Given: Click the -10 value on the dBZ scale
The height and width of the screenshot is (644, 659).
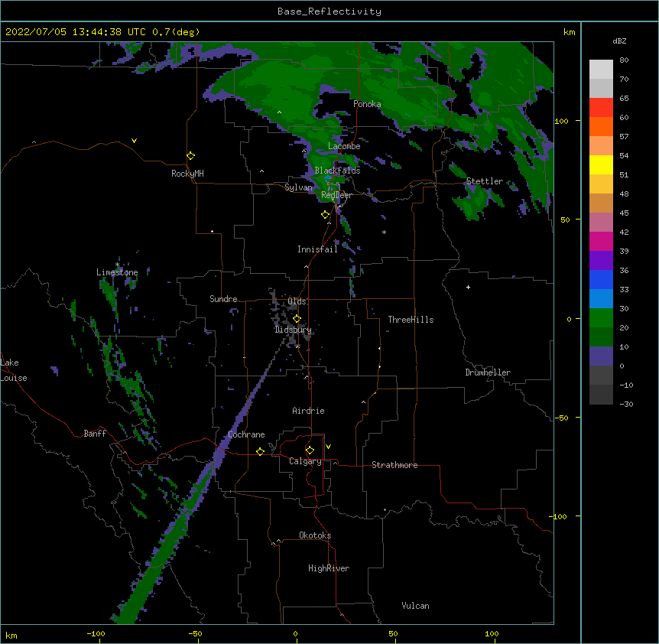Looking at the screenshot, I should (x=626, y=385).
